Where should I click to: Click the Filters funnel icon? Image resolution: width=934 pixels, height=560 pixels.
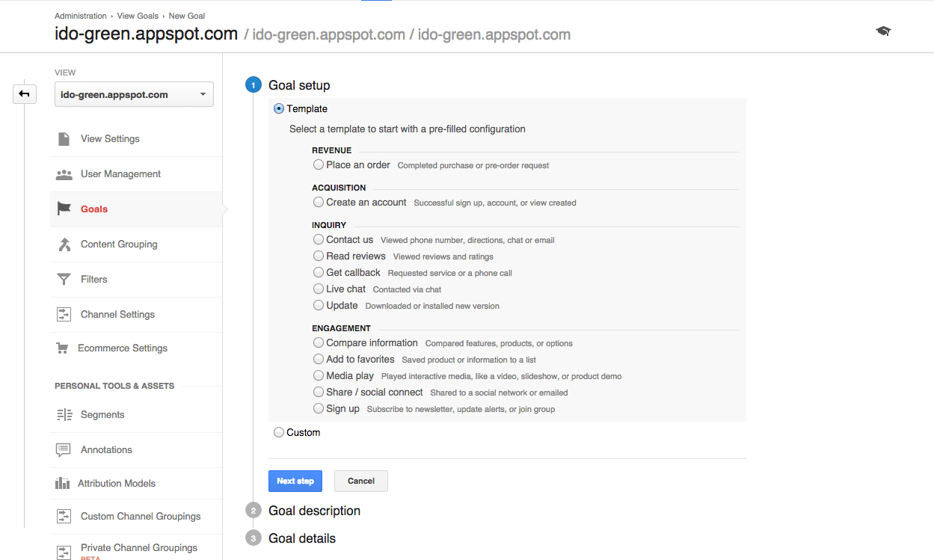click(64, 280)
